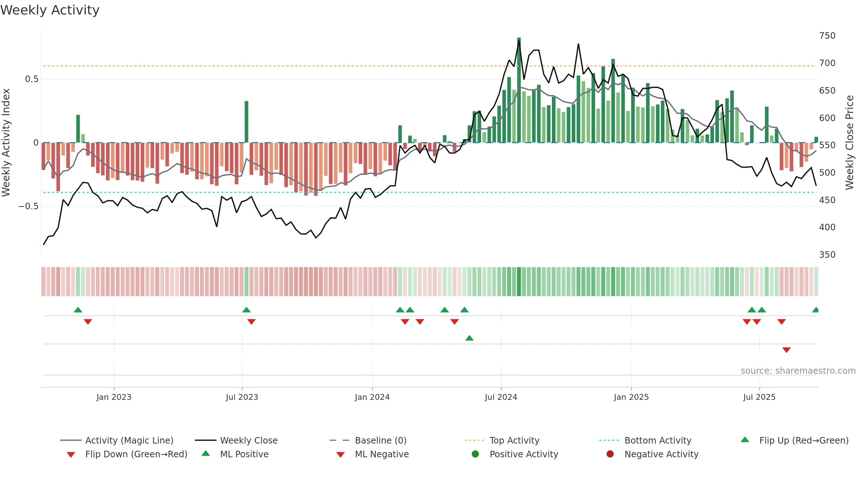Click the last Flip Up marker at chart's right edge

coord(816,310)
